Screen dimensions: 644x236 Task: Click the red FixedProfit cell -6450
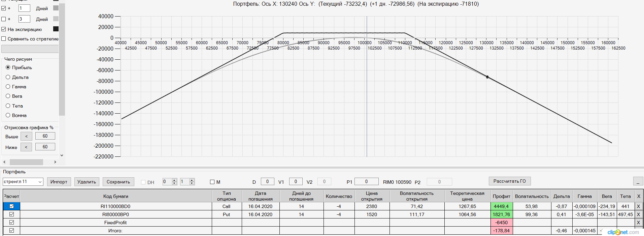click(x=501, y=223)
